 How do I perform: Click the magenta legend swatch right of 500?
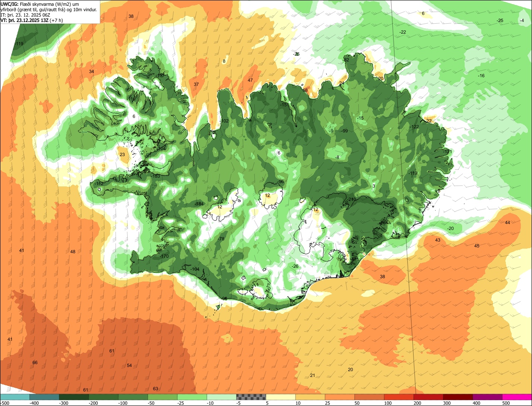(517, 397)
